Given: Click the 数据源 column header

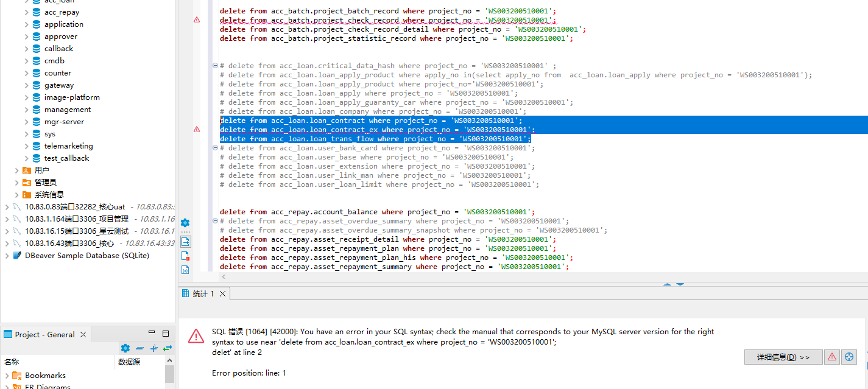Looking at the screenshot, I should click(x=129, y=362).
